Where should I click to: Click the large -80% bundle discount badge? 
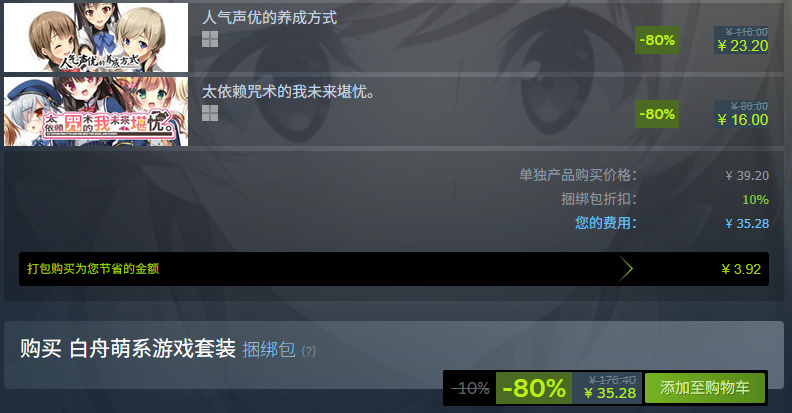534,388
